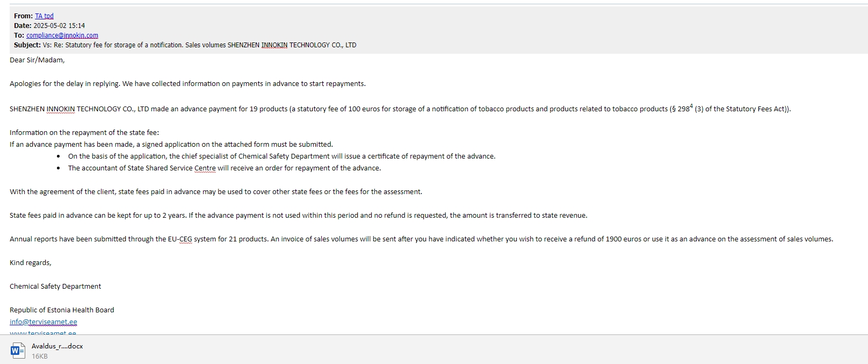Click the first bullet about chief specialist
This screenshot has width=868, height=364.
[x=281, y=156]
